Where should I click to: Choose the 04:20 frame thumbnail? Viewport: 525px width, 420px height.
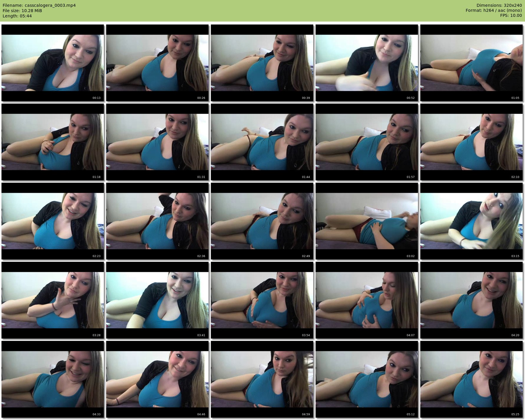(x=472, y=300)
